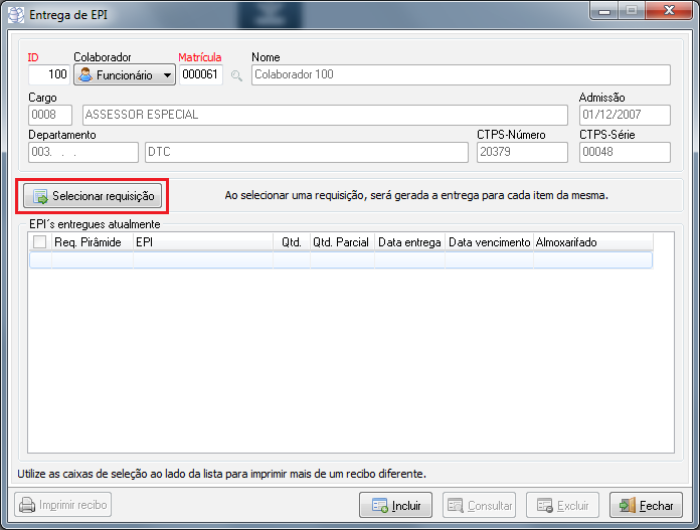Open the Colaborador Funcionário dropdown

pos(124,75)
